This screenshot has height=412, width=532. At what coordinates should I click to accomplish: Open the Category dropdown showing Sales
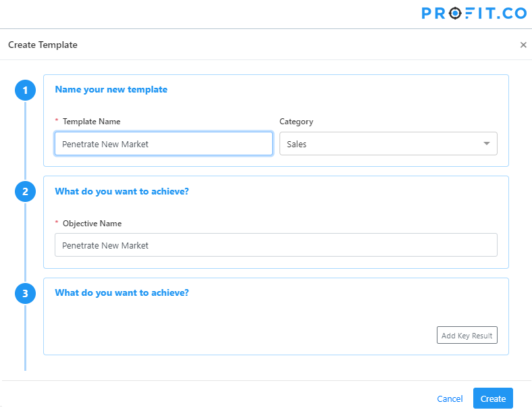coord(388,144)
